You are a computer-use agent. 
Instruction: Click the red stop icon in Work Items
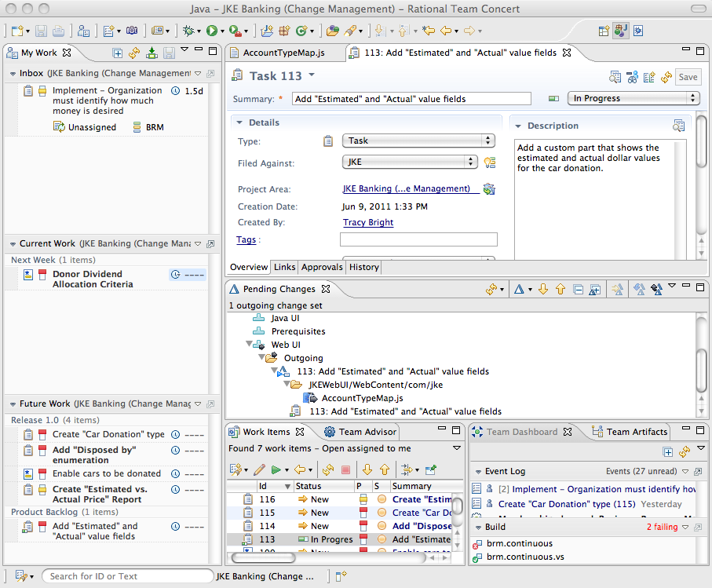(345, 469)
